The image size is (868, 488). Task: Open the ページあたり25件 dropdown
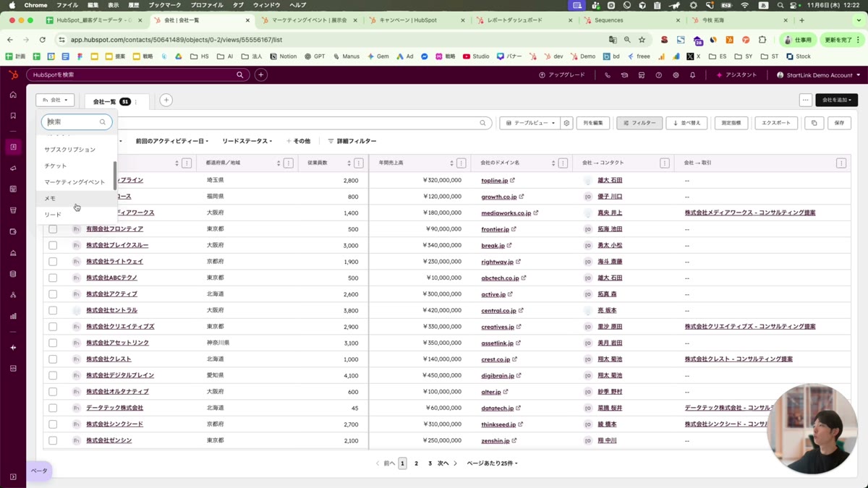tap(493, 463)
